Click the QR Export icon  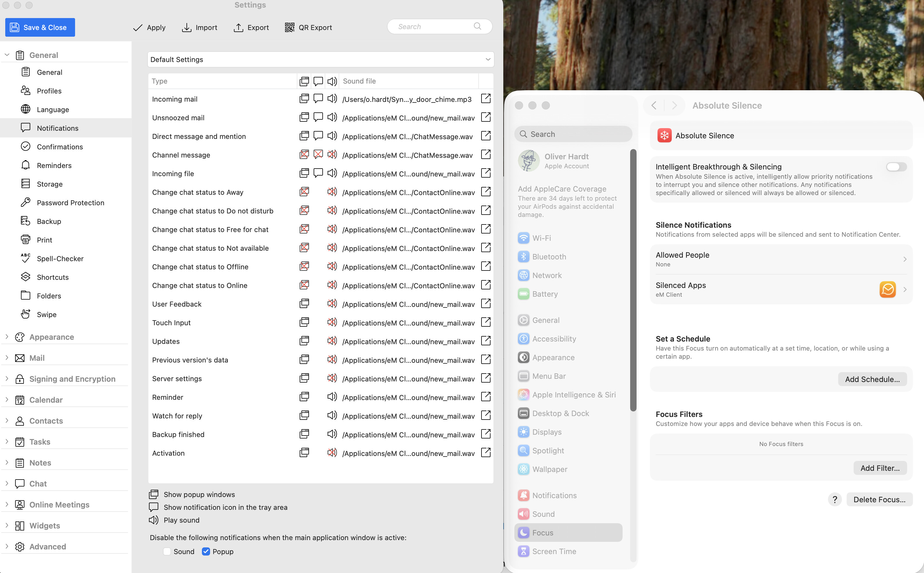[289, 27]
